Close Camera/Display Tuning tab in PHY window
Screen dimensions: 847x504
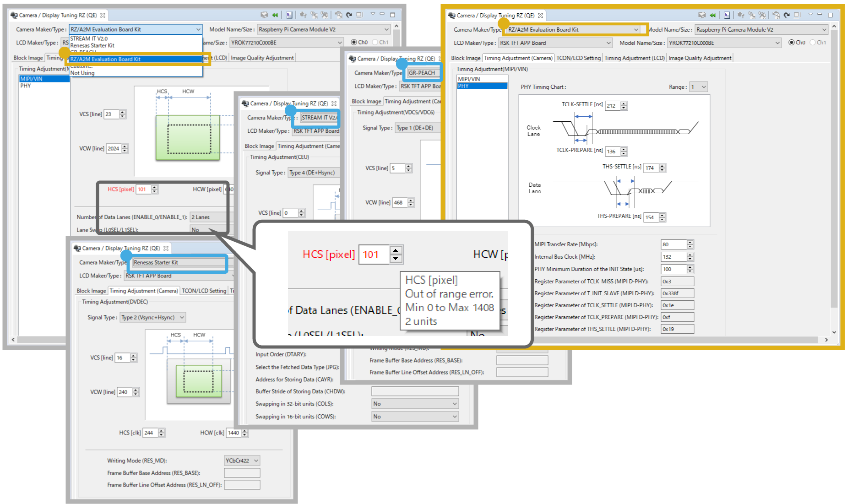coord(541,15)
